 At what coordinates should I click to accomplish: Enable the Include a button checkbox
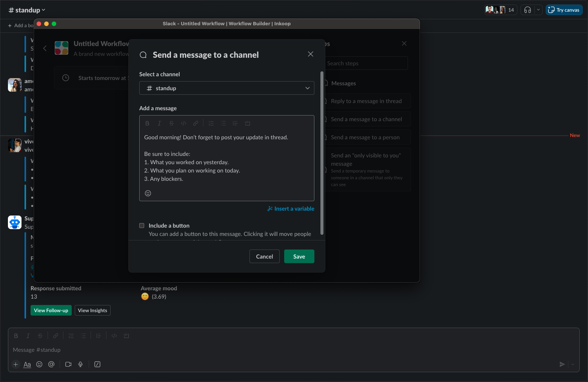tap(142, 226)
